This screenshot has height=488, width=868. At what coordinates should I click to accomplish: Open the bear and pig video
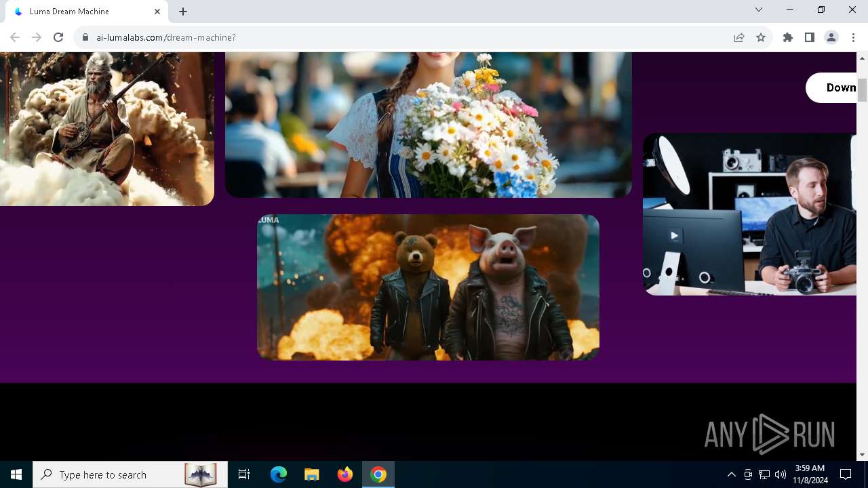(x=428, y=287)
